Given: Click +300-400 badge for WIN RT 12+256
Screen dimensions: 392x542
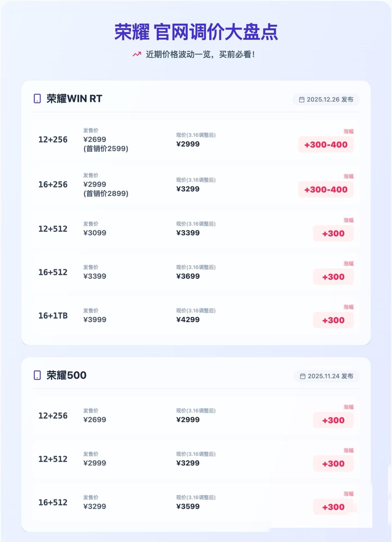Looking at the screenshot, I should [x=326, y=145].
